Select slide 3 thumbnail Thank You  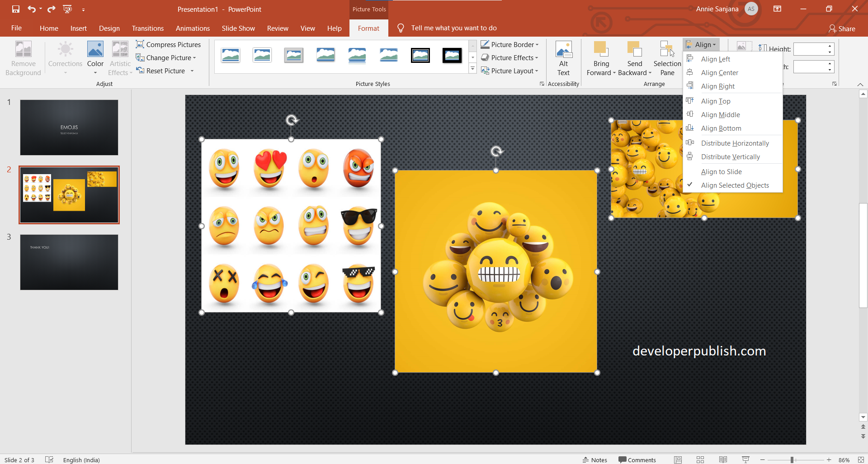(x=69, y=262)
